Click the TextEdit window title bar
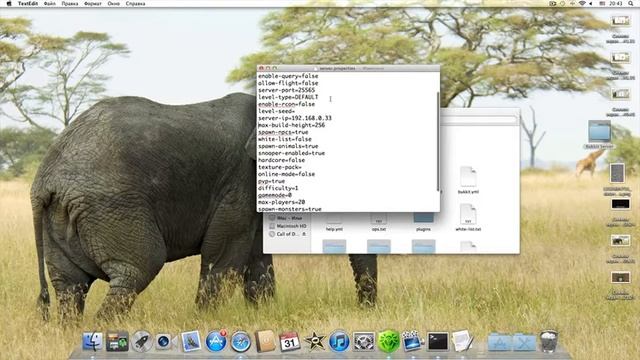640x360 pixels. 349,68
